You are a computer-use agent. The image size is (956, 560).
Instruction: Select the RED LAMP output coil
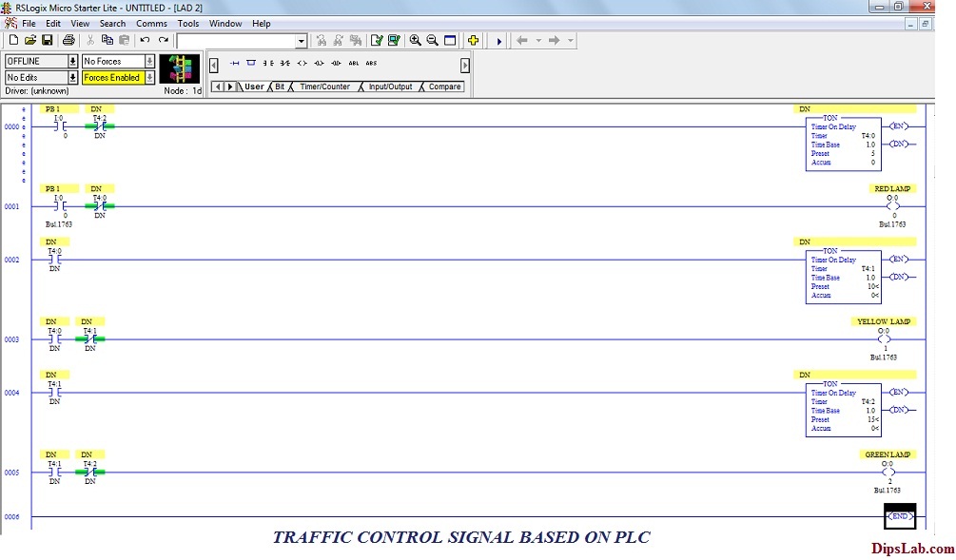pos(891,206)
